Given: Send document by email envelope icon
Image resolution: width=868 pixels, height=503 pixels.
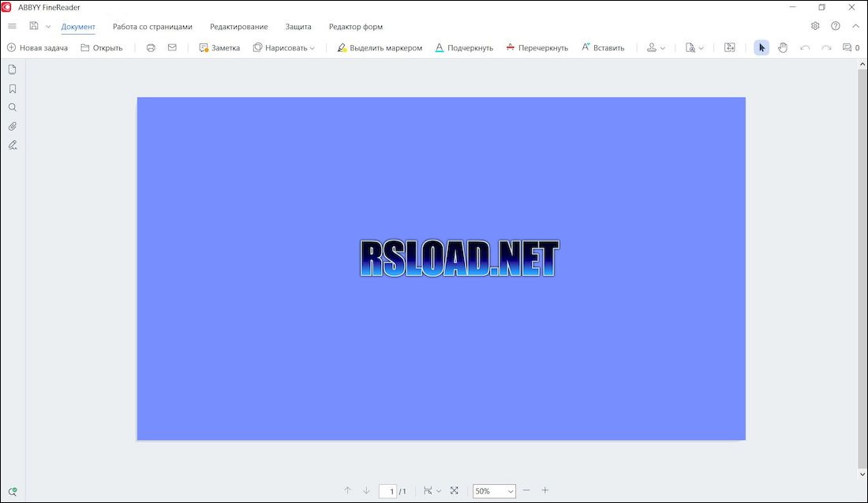Looking at the screenshot, I should click(x=172, y=47).
